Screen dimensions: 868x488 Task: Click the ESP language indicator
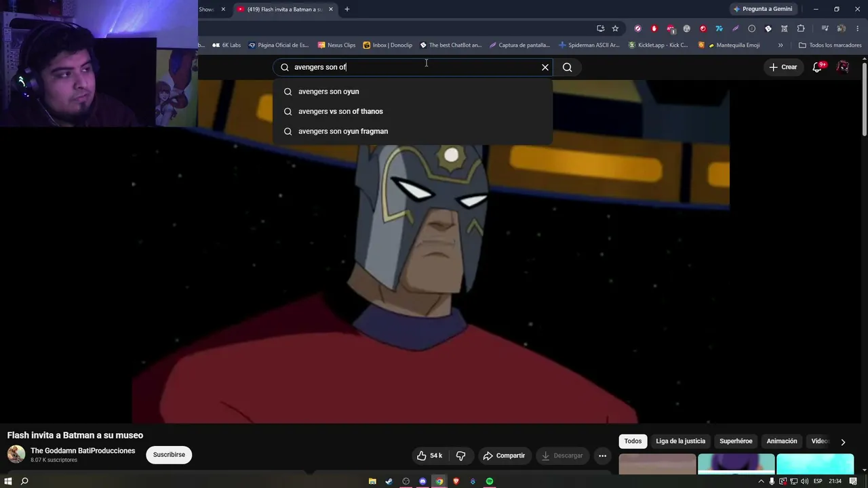[818, 481]
